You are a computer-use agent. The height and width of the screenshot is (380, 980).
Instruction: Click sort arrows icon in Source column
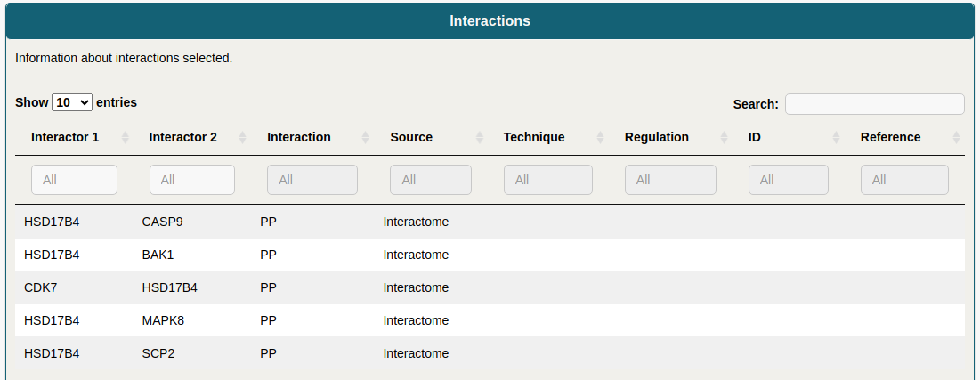pyautogui.click(x=480, y=138)
